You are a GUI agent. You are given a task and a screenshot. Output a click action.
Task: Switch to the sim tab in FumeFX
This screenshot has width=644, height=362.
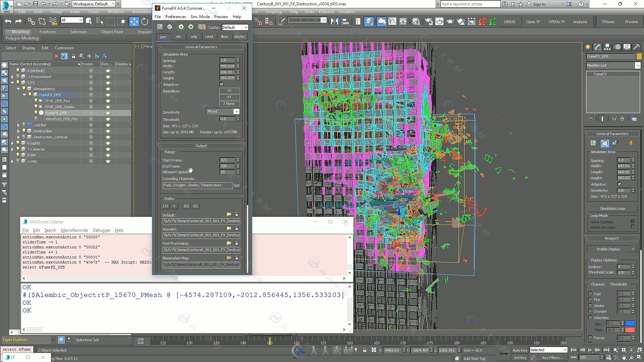coord(177,37)
